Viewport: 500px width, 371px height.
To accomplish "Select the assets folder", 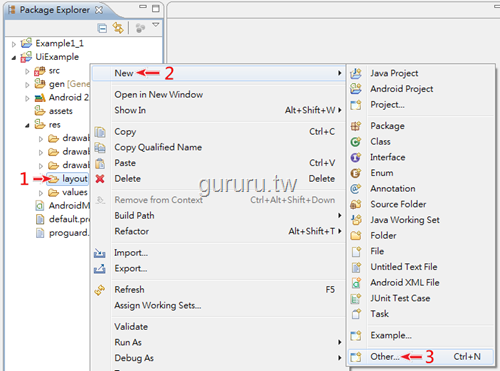I will [x=61, y=111].
